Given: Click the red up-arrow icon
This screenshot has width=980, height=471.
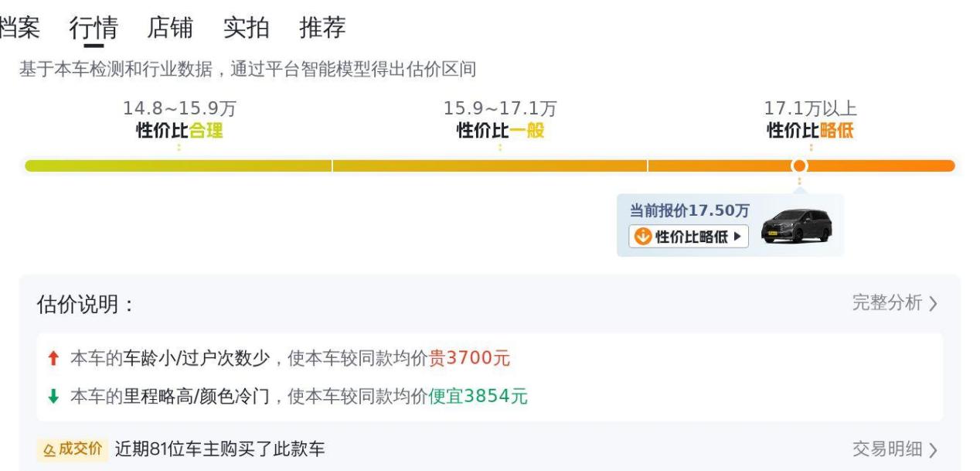Looking at the screenshot, I should tap(53, 359).
